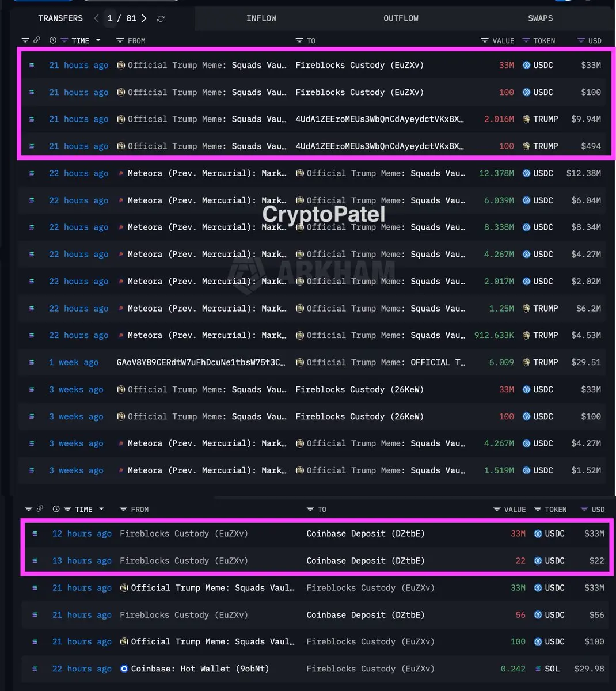
Task: Refresh the transfers list with the reload icon
Action: tap(161, 18)
